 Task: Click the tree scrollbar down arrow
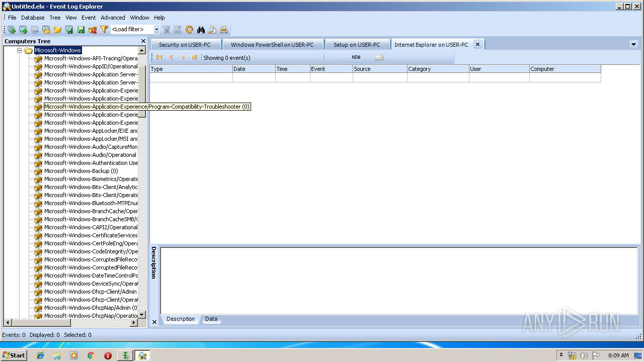(x=142, y=315)
